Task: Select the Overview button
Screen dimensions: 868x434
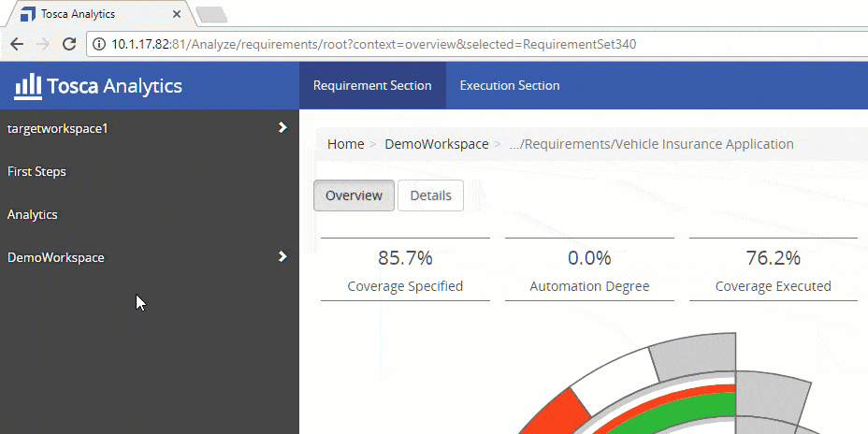Action: [x=354, y=195]
